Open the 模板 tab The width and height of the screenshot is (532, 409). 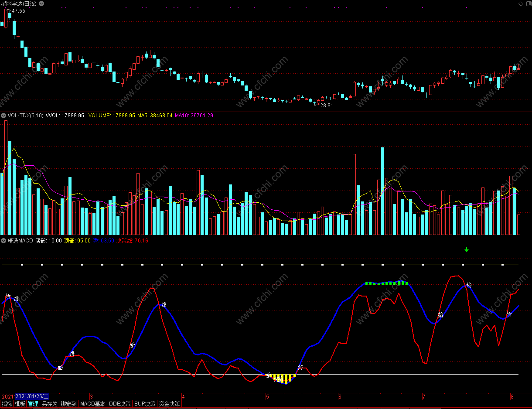pos(20,404)
